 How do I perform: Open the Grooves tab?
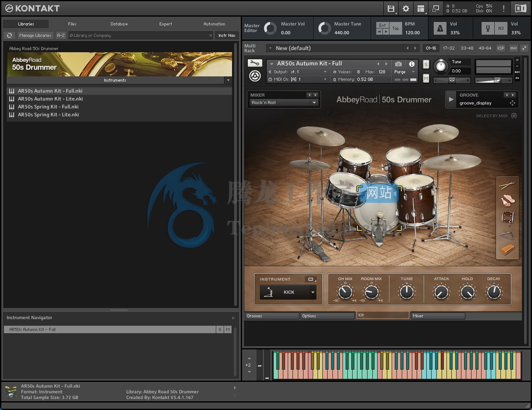point(272,316)
